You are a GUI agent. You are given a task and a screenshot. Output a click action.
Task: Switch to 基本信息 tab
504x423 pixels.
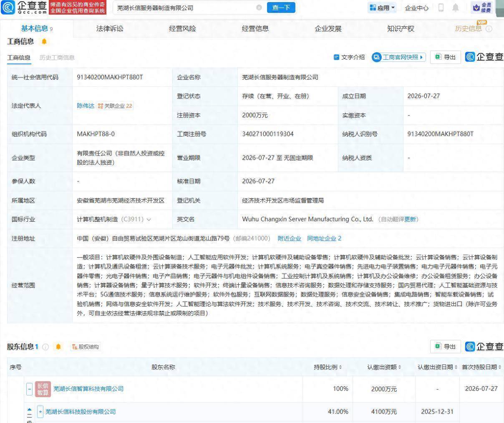tap(37, 28)
